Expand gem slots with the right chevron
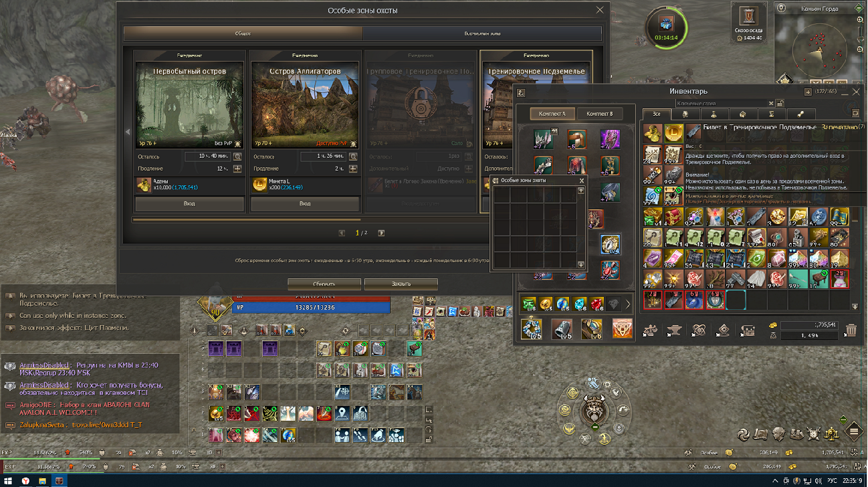Image resolution: width=868 pixels, height=487 pixels. pyautogui.click(x=628, y=304)
